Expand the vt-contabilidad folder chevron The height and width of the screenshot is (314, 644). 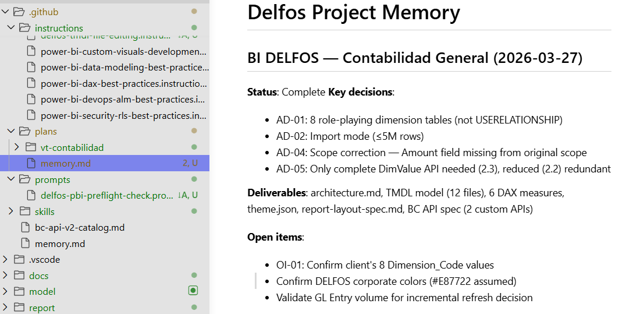point(16,147)
